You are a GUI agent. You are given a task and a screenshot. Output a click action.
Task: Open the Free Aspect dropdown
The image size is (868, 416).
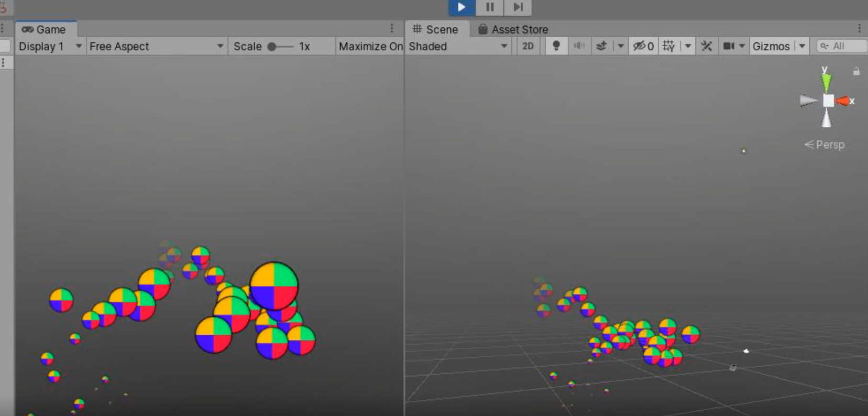click(x=156, y=46)
